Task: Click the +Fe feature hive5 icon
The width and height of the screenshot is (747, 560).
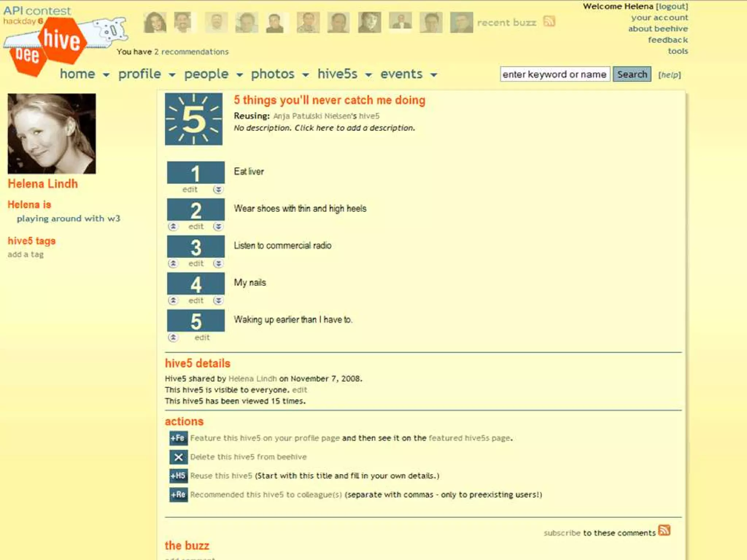Action: click(178, 438)
